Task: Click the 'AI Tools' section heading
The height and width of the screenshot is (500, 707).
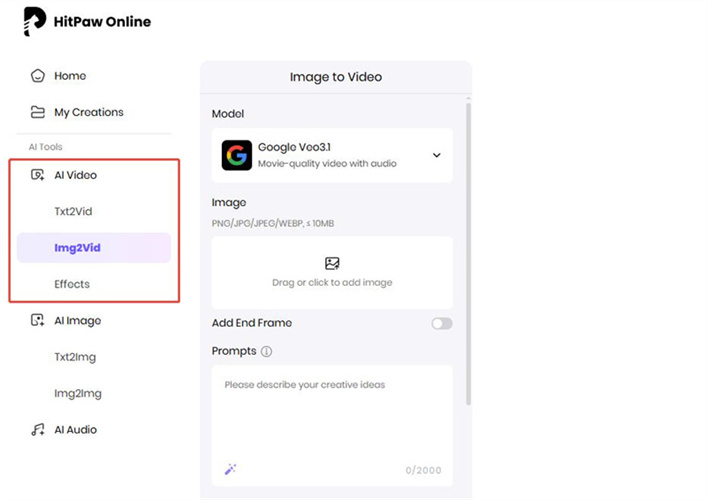Action: point(46,147)
